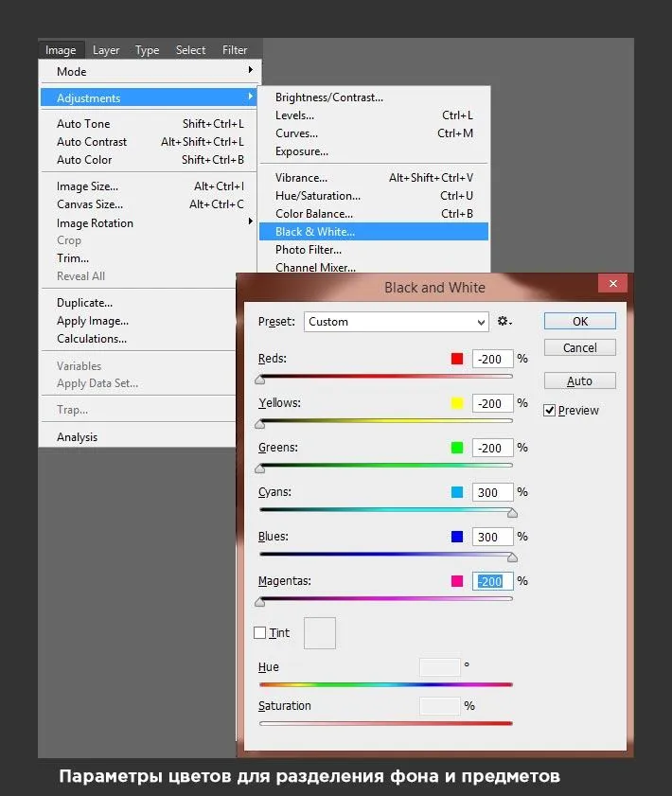The image size is (672, 796).
Task: Choose Black & White adjustment
Action: tap(374, 232)
